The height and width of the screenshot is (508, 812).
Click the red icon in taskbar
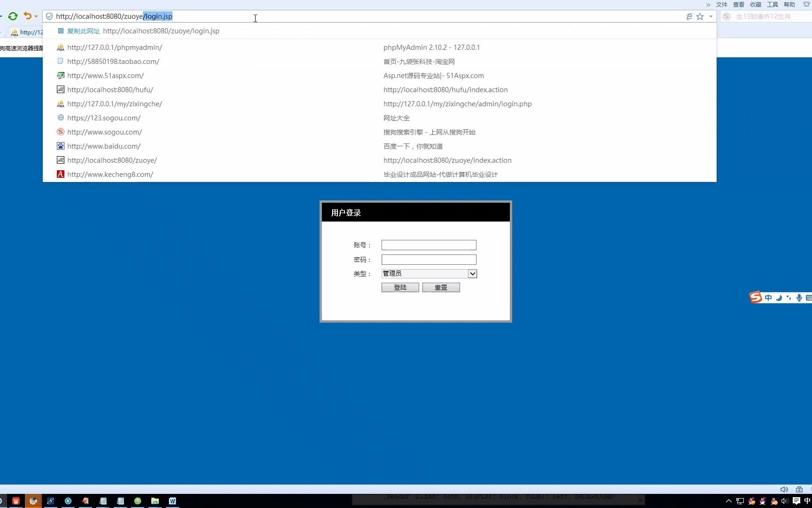tap(16, 501)
